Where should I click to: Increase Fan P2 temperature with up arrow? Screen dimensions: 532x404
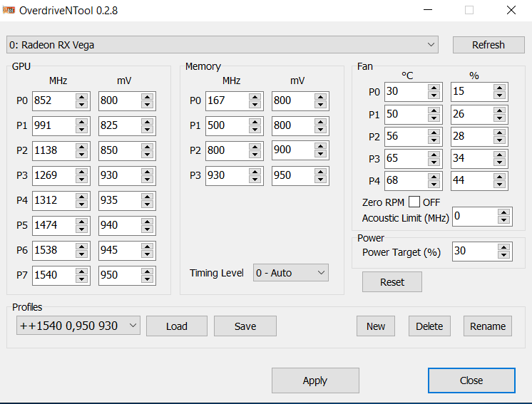pyautogui.click(x=434, y=133)
